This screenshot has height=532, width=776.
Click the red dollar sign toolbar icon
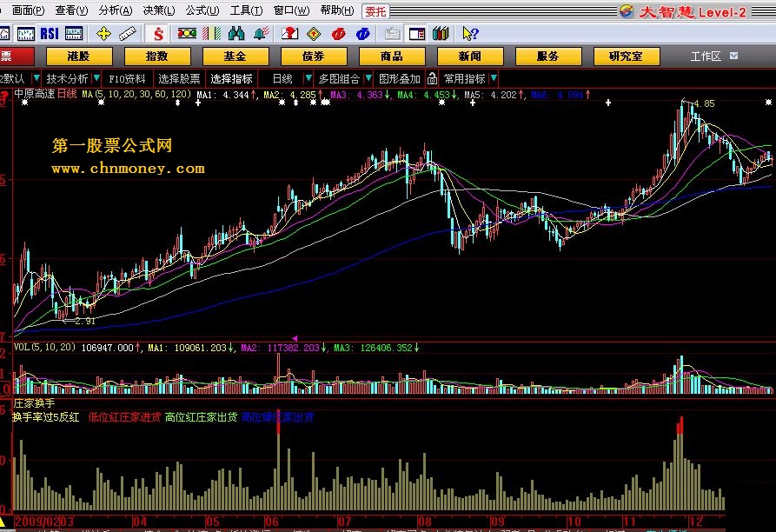tap(158, 34)
